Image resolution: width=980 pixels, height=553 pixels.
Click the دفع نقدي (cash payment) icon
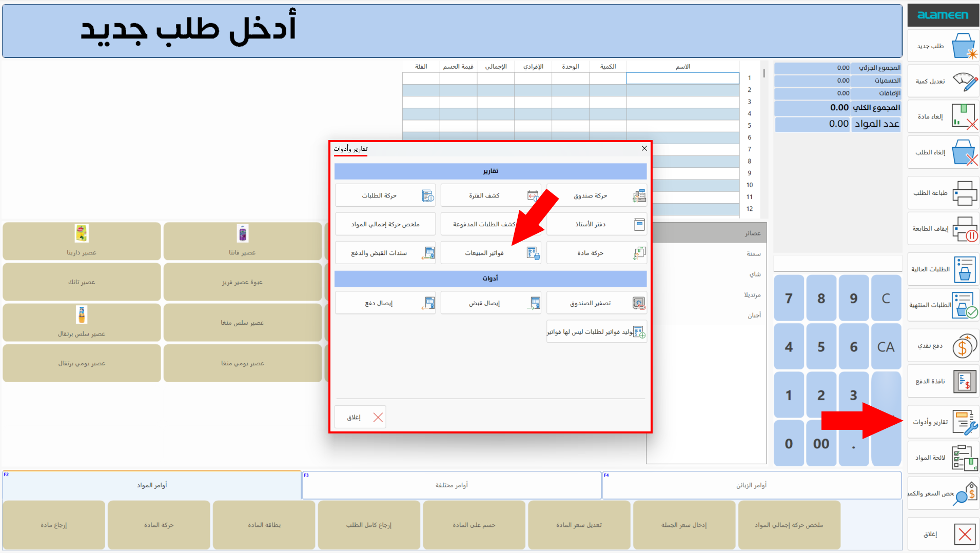click(965, 346)
